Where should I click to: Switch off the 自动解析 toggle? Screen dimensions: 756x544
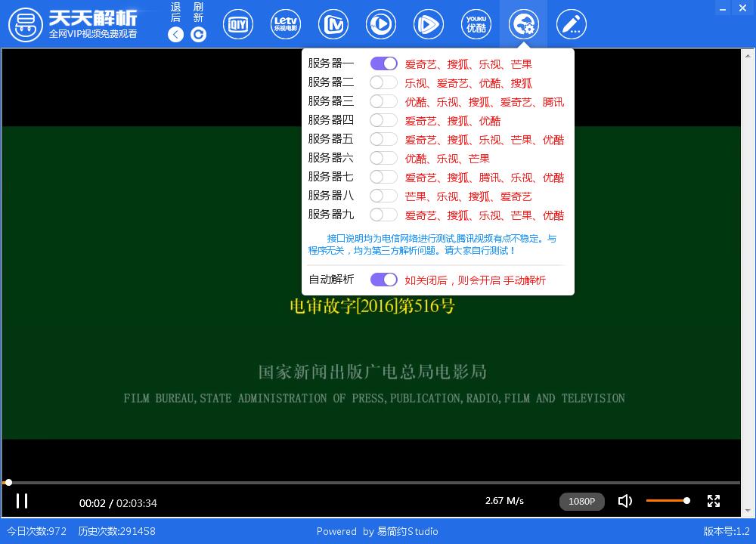(x=383, y=280)
